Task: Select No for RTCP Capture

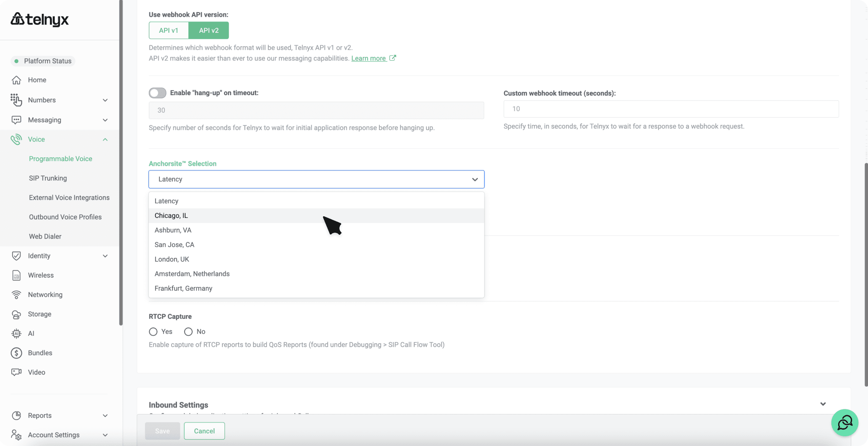Action: [x=188, y=332]
